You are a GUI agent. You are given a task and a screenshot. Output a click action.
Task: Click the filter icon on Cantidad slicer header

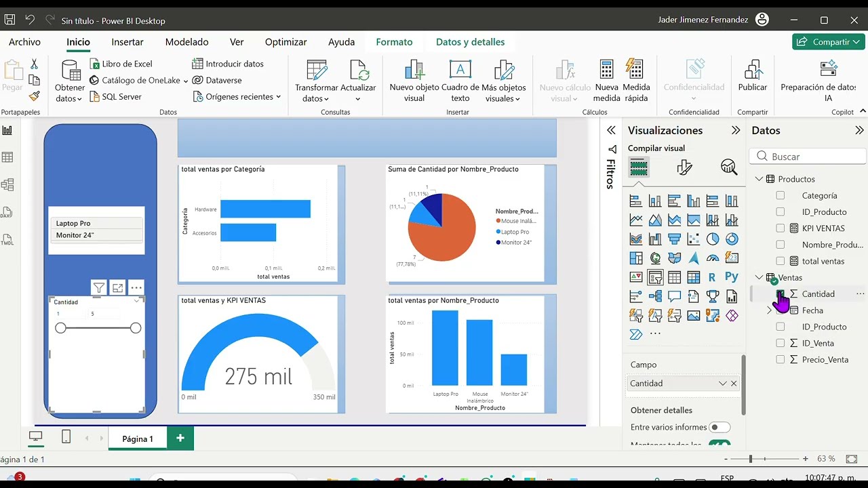tap(99, 288)
